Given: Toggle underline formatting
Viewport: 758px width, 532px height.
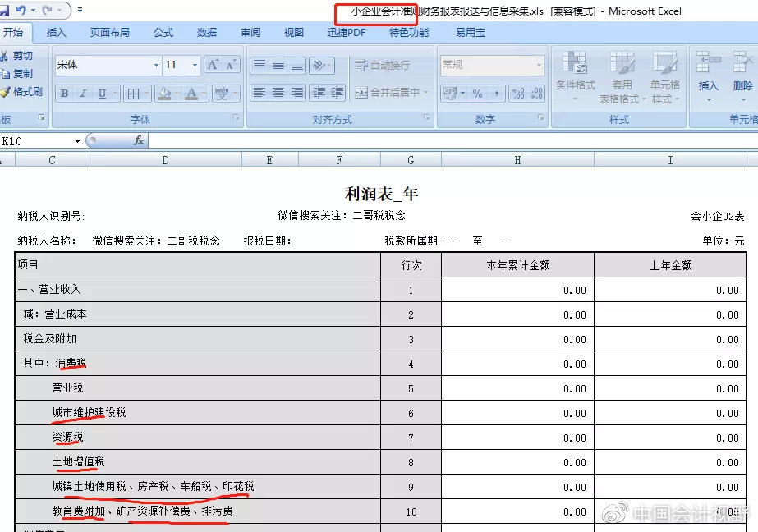Looking at the screenshot, I should 102,94.
